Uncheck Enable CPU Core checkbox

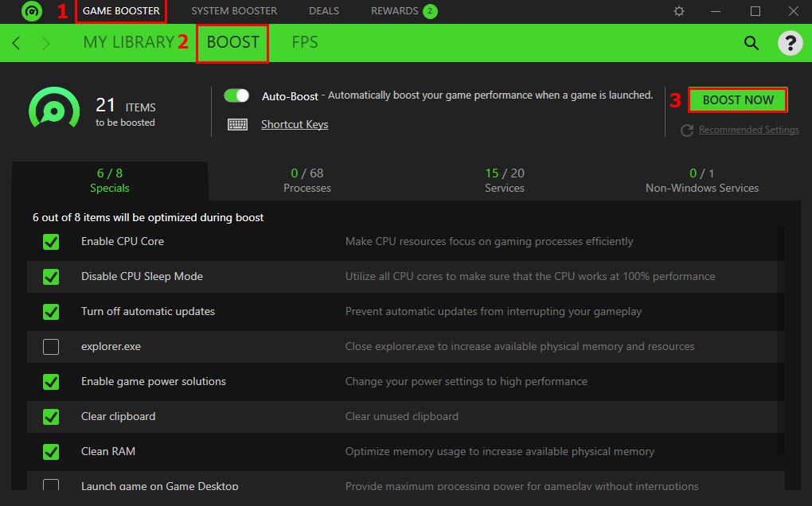[x=51, y=242]
